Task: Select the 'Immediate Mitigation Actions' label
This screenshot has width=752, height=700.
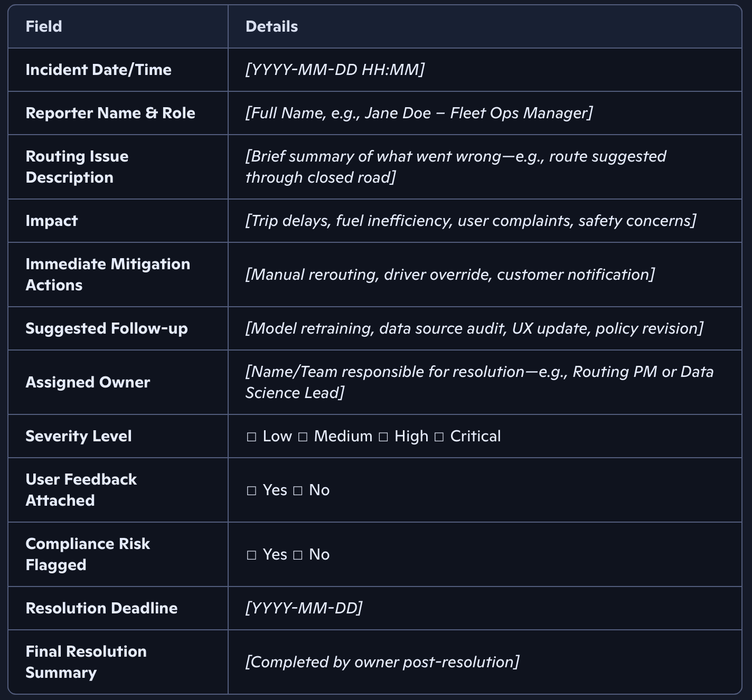Action: tap(108, 275)
